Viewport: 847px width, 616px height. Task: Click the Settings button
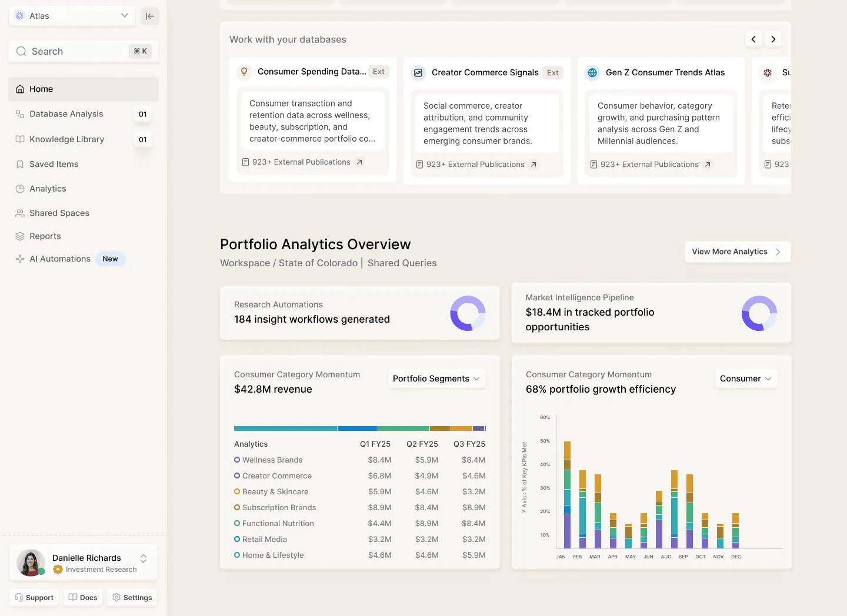pos(132,597)
